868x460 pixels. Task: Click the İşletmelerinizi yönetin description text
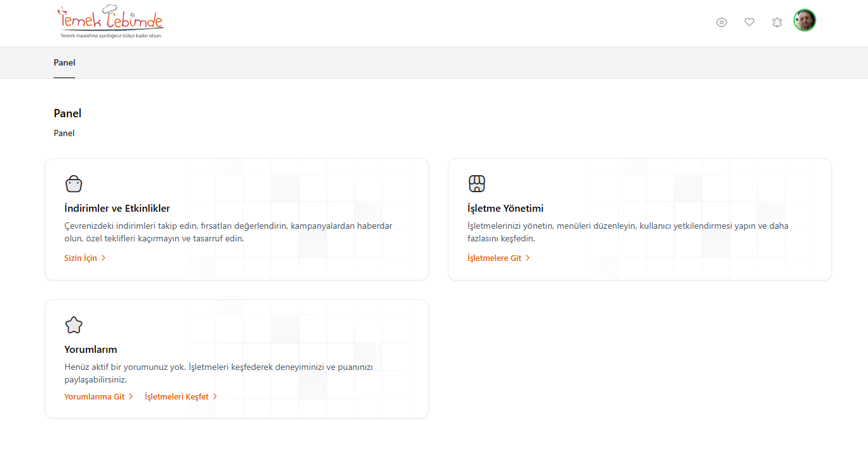pyautogui.click(x=628, y=233)
